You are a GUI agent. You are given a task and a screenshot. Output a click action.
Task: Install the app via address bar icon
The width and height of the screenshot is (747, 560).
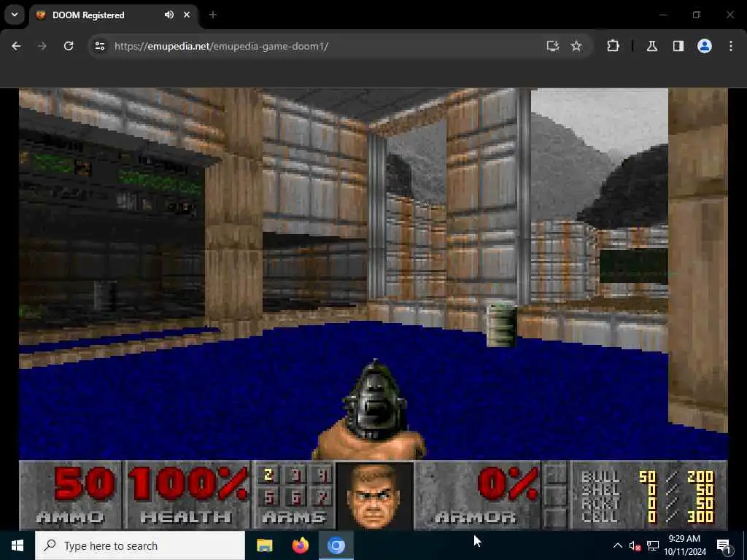(x=553, y=46)
